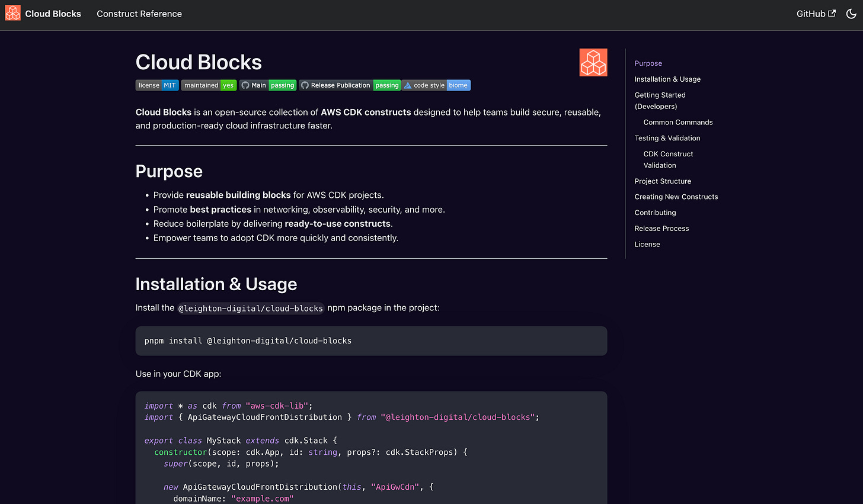Select Creating New Constructs in sidebar

click(676, 197)
